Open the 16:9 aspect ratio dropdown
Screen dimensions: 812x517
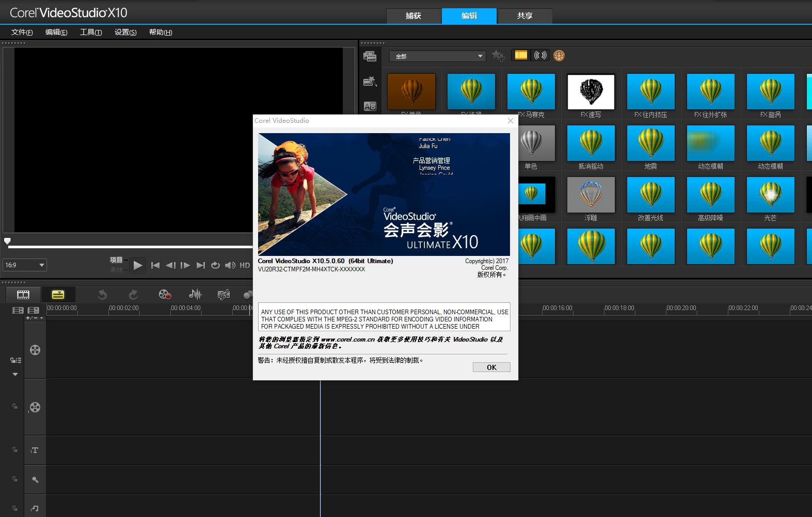pos(25,265)
